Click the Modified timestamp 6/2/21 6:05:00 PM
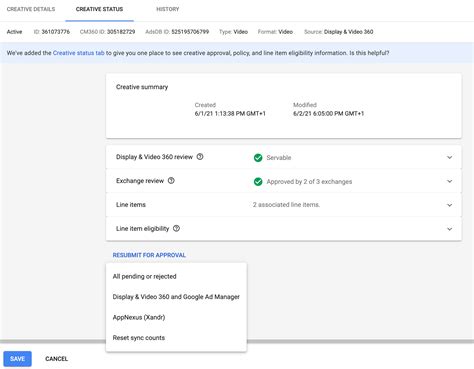The image size is (474, 369). pos(329,114)
